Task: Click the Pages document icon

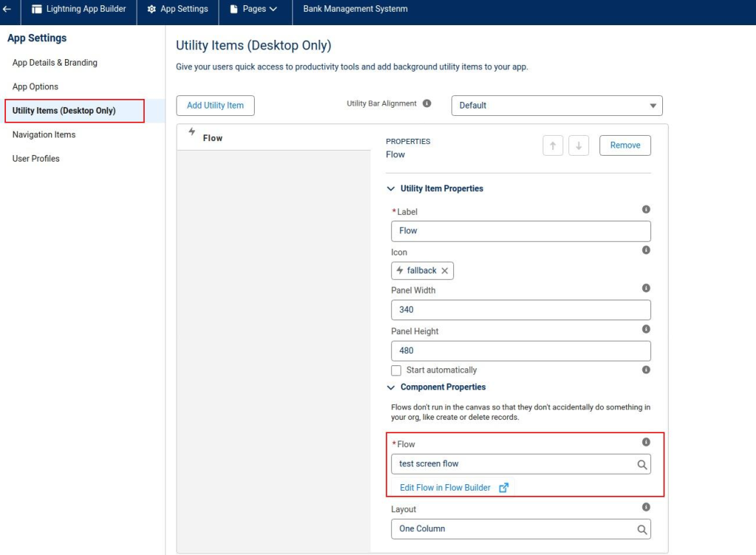Action: (x=234, y=9)
